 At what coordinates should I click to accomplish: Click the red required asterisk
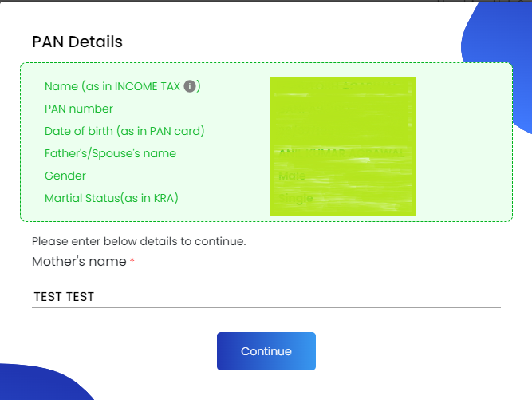coord(132,260)
